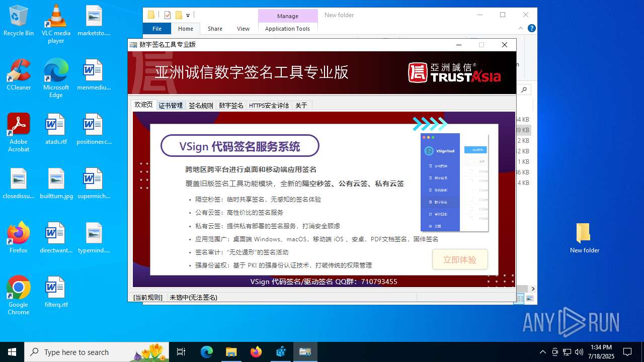
Task: Open supermich... document on desktop
Action: pos(94,184)
